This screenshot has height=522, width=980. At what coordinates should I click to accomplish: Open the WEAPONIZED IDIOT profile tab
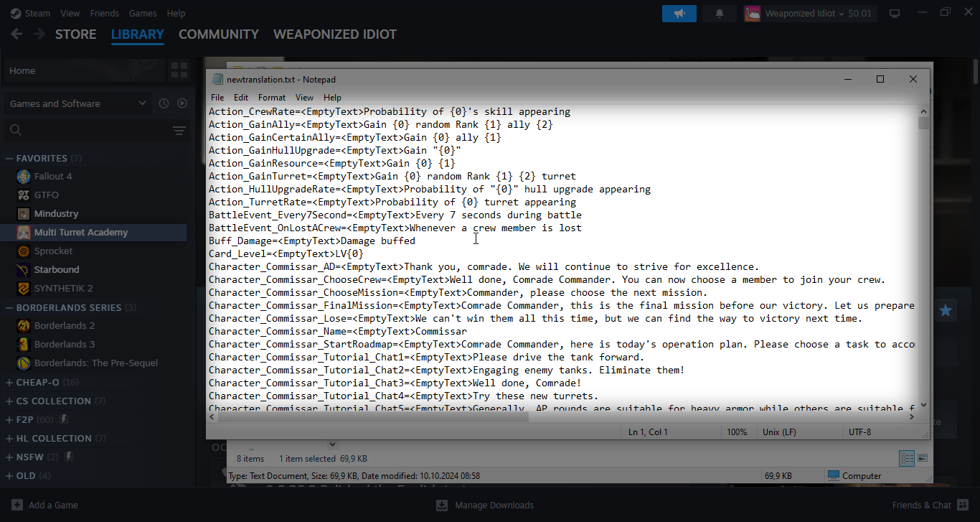pyautogui.click(x=335, y=34)
